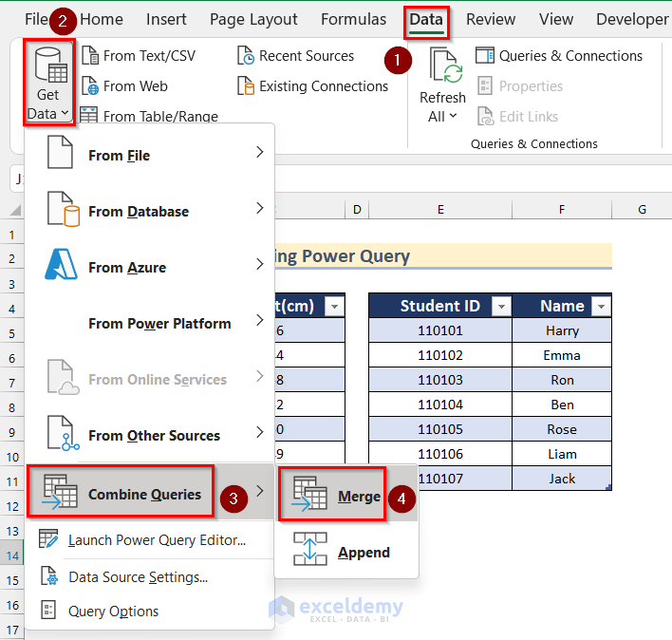Click the Recent Sources icon

point(246,56)
